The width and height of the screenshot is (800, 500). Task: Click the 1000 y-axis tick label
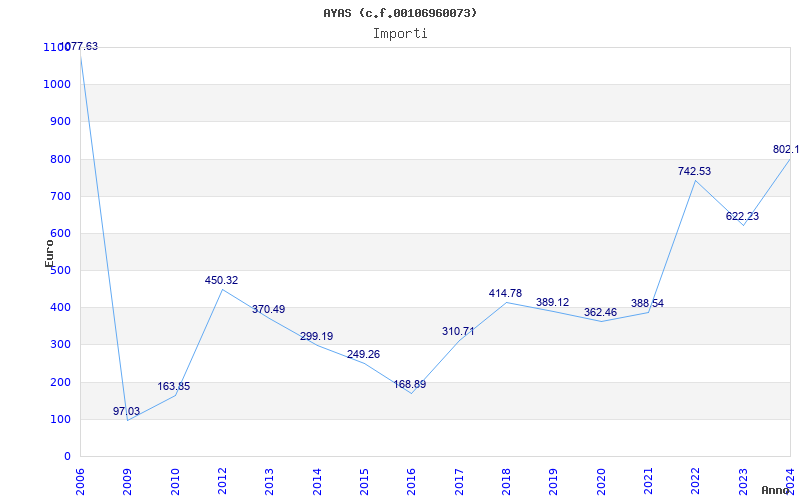click(57, 84)
